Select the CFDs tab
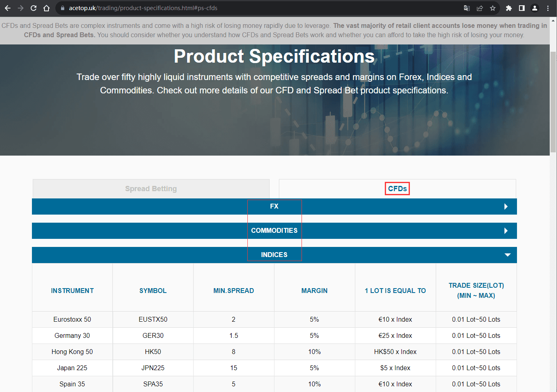The width and height of the screenshot is (557, 392). (x=397, y=189)
